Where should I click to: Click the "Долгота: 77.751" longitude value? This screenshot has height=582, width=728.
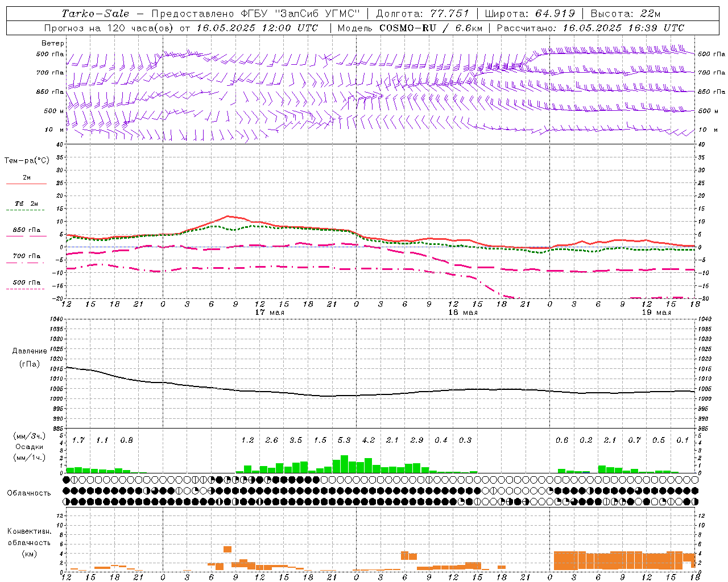coord(423,14)
